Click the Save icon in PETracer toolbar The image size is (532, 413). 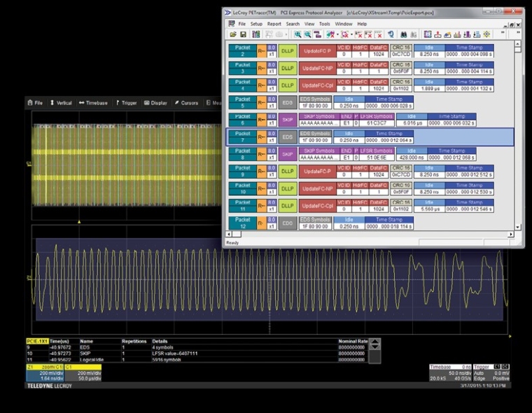(x=243, y=34)
